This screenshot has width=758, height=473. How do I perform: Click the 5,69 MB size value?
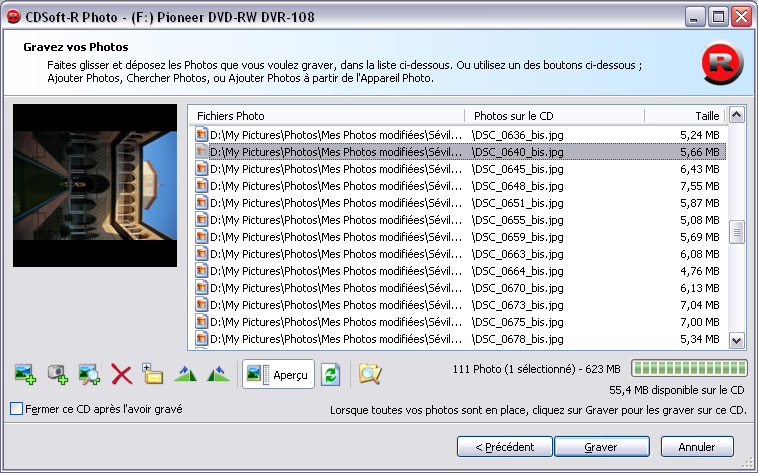700,237
